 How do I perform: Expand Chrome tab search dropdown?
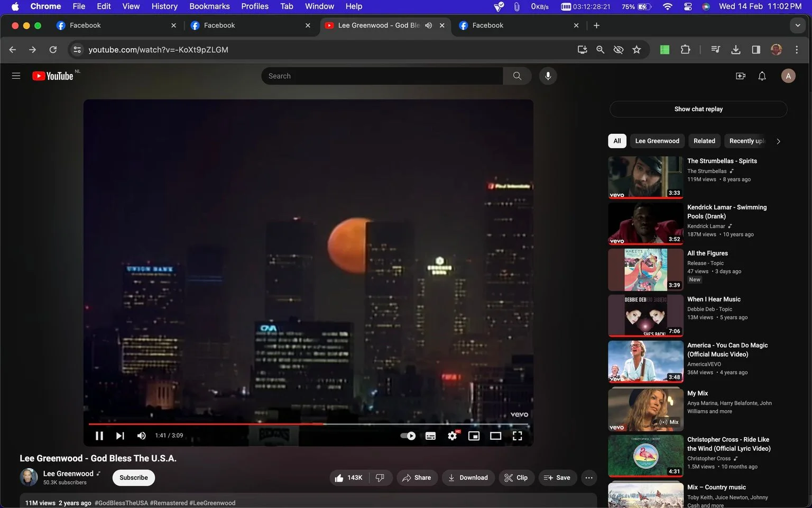(798, 25)
